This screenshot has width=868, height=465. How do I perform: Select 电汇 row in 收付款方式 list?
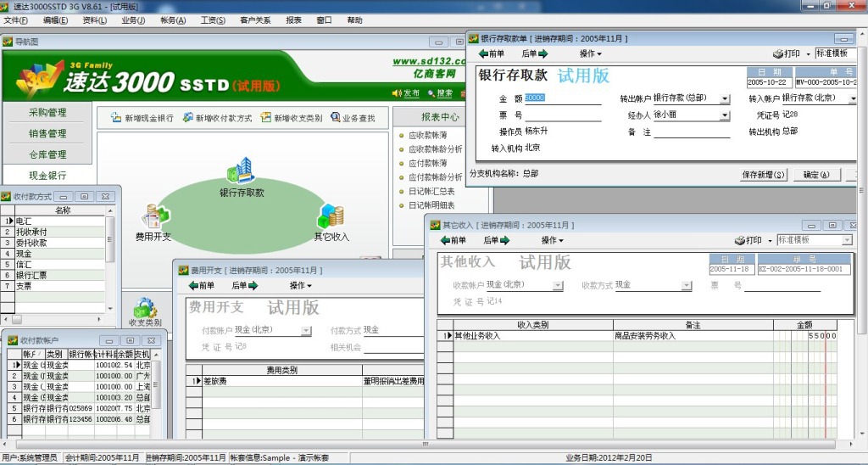click(x=60, y=221)
